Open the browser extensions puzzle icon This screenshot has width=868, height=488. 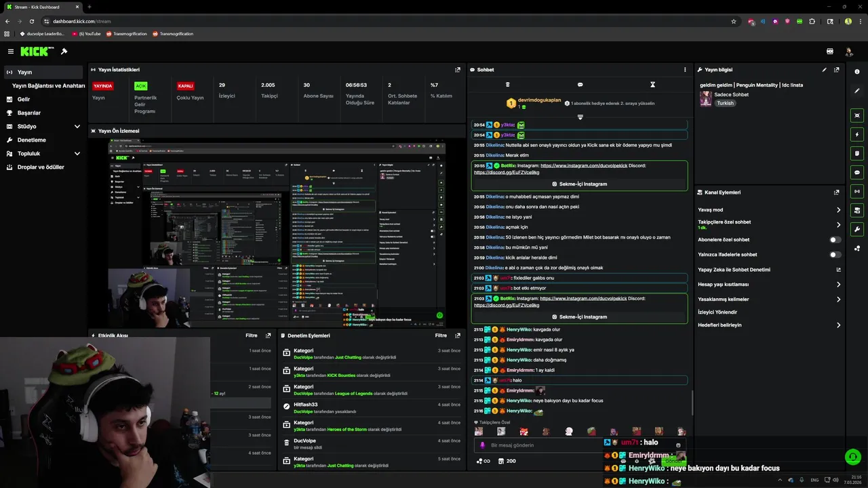click(812, 21)
